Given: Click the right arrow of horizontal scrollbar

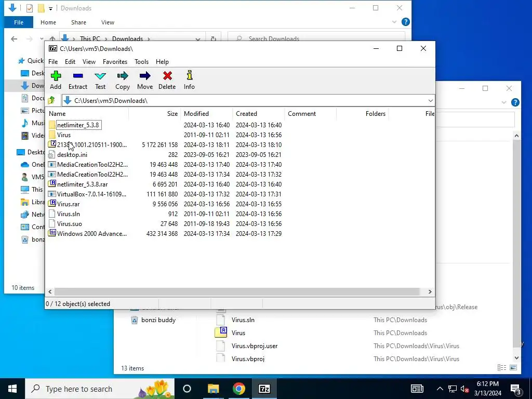Looking at the screenshot, I should (430, 292).
